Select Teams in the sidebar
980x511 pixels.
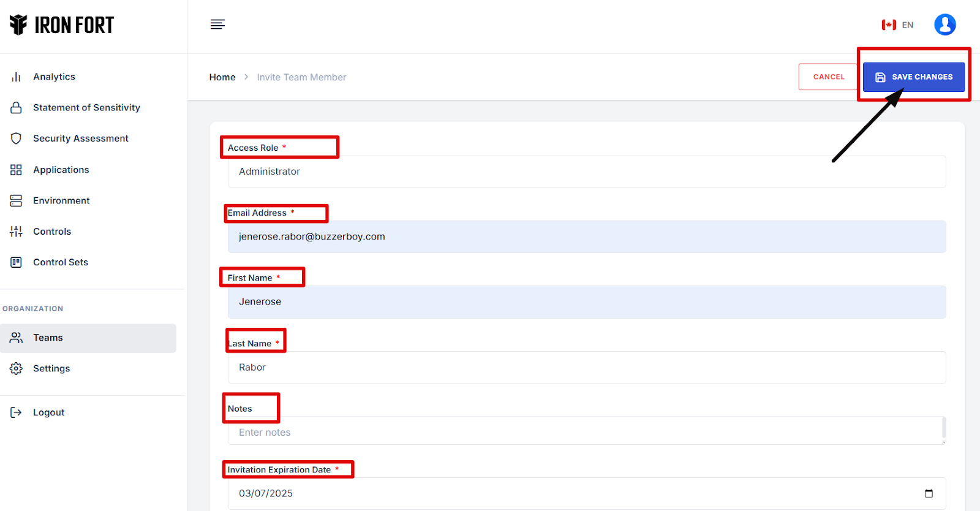click(48, 338)
